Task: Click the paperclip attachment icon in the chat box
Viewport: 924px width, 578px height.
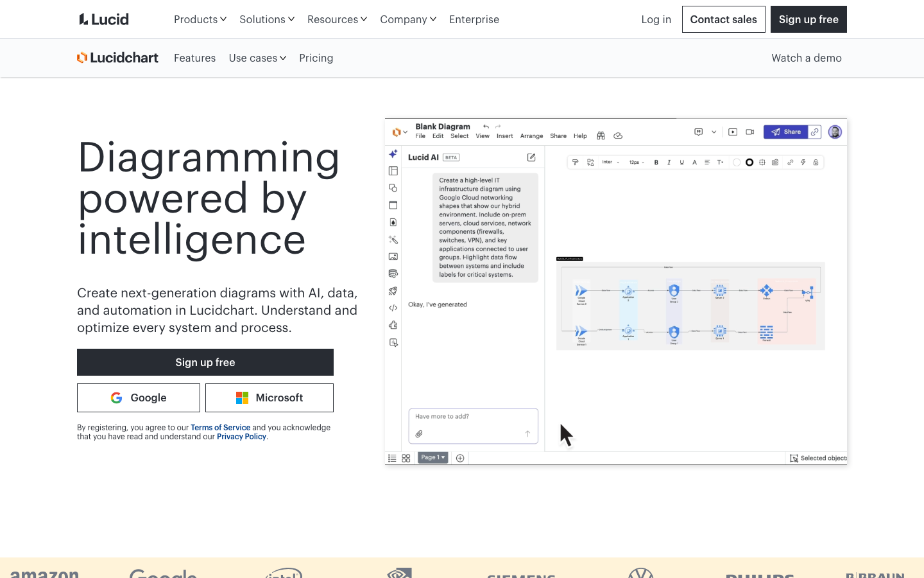Action: 419,434
